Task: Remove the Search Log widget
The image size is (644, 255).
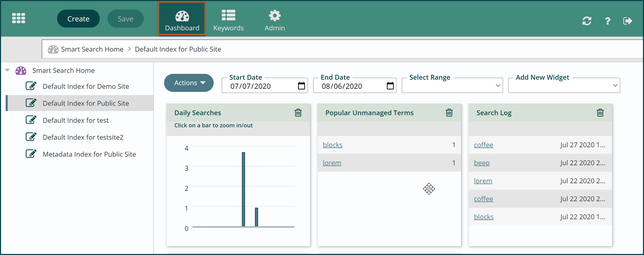Action: click(600, 112)
